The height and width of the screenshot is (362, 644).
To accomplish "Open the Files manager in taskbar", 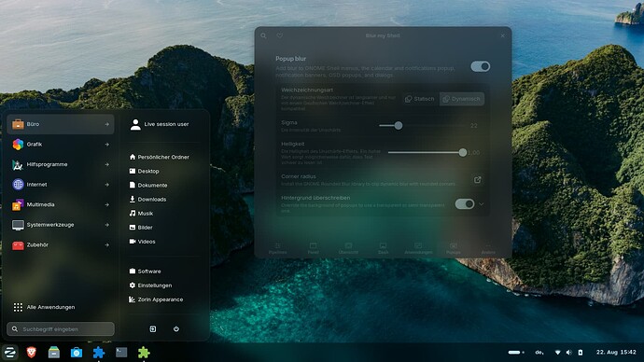I will coord(54,352).
